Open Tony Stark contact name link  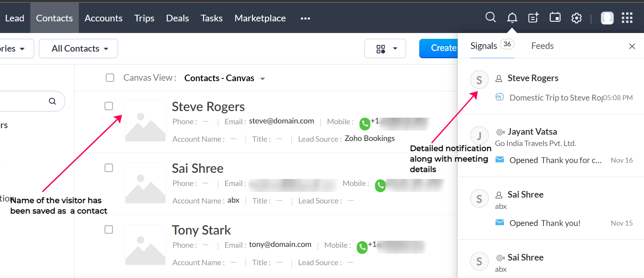[201, 230]
